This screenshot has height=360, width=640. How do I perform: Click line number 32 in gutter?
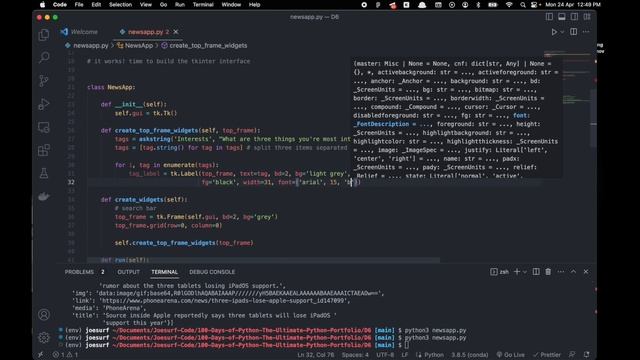(71, 182)
